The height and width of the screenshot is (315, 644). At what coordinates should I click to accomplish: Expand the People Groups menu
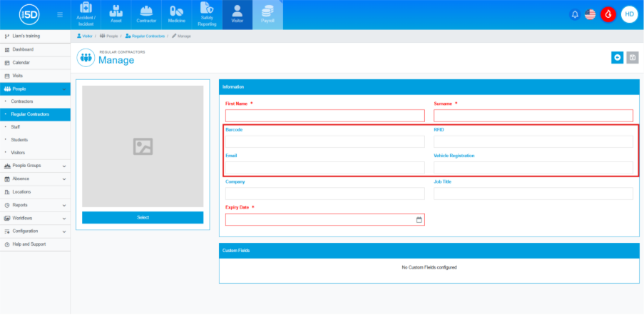coord(35,166)
